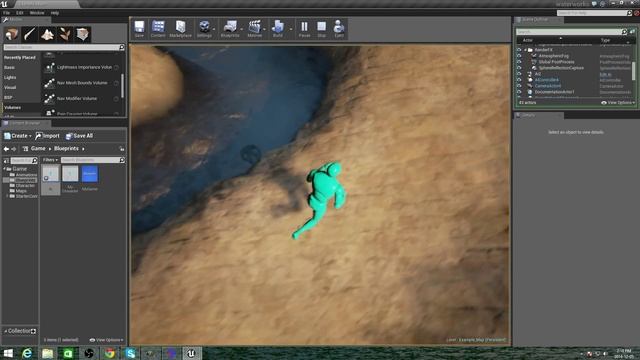Click Scene Outliner vertical scrollbar
Viewport: 640px width, 360px height.
click(x=633, y=71)
